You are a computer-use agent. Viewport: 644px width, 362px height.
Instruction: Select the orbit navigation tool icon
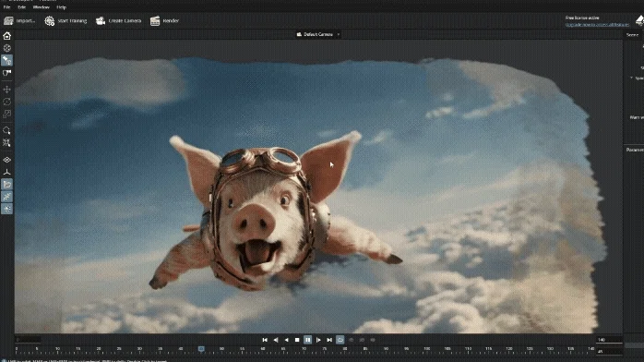[7, 48]
